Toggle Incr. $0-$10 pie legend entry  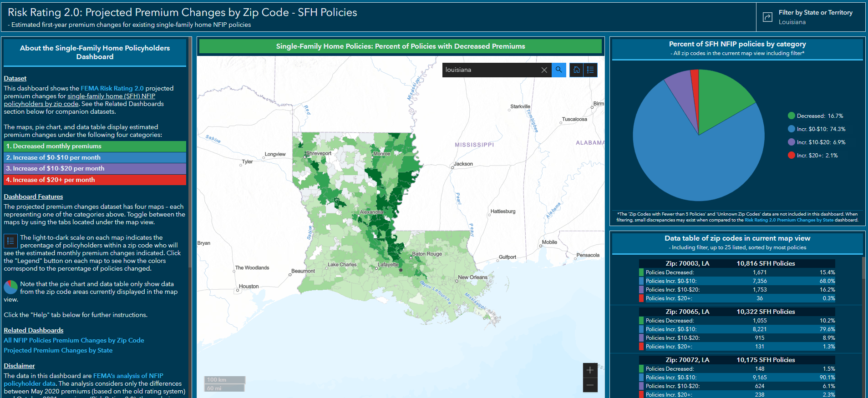pyautogui.click(x=816, y=129)
